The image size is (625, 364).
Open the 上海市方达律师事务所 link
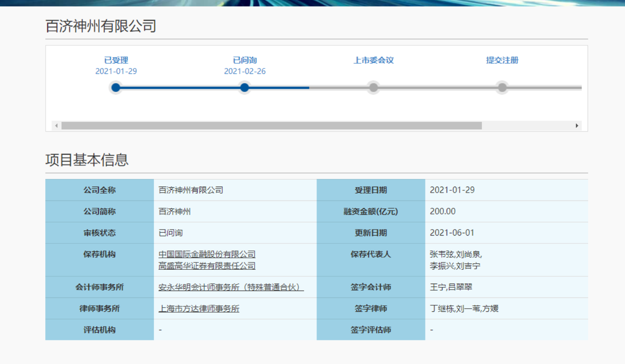pyautogui.click(x=199, y=308)
